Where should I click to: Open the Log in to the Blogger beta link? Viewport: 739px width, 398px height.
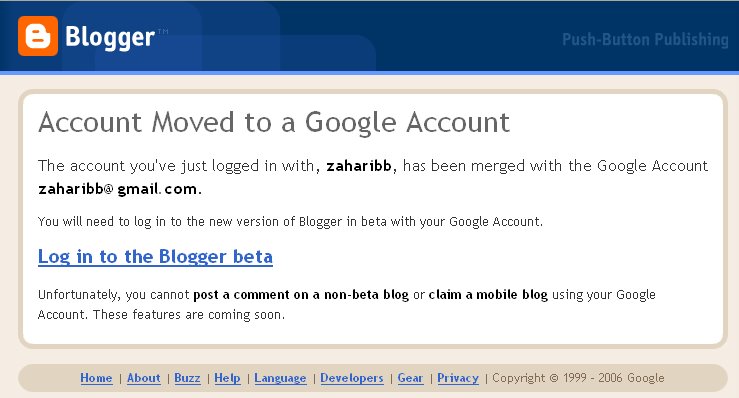[x=155, y=257]
